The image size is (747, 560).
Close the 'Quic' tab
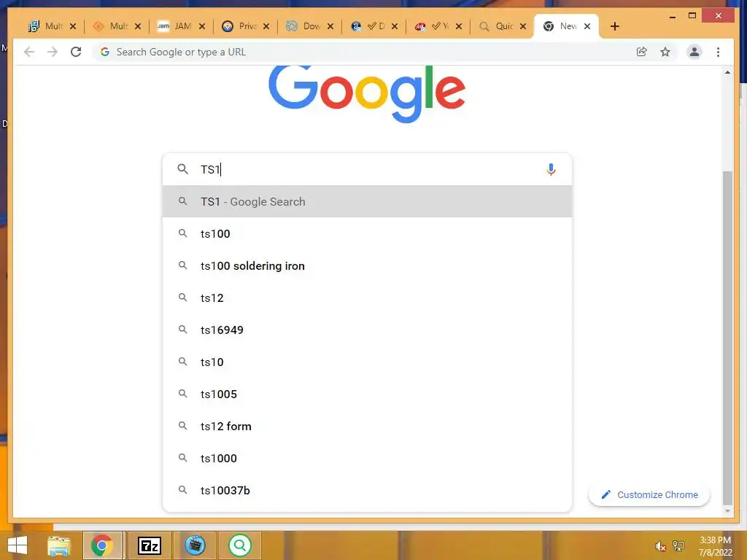click(523, 26)
